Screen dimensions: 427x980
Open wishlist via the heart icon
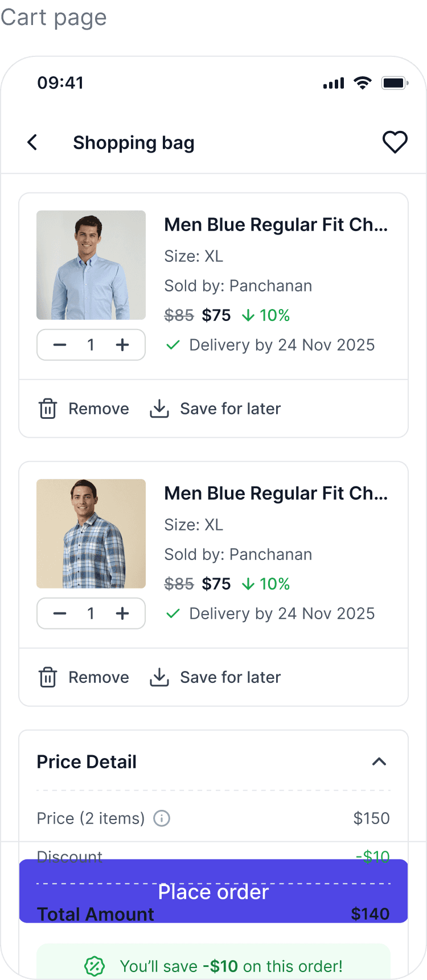point(395,142)
